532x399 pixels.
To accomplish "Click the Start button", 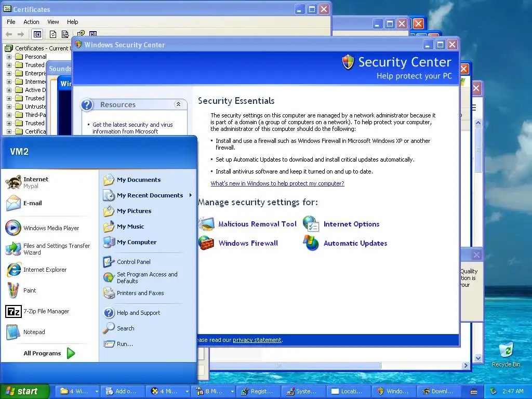I will click(x=24, y=391).
